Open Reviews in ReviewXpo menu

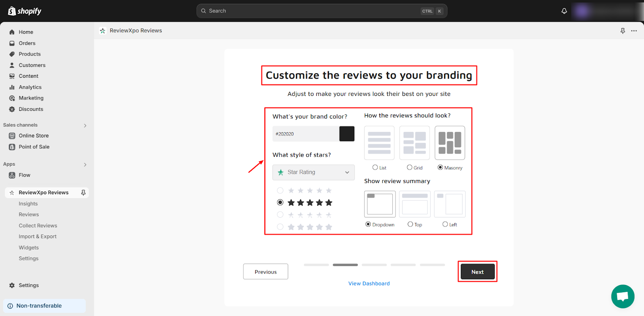pyautogui.click(x=29, y=214)
